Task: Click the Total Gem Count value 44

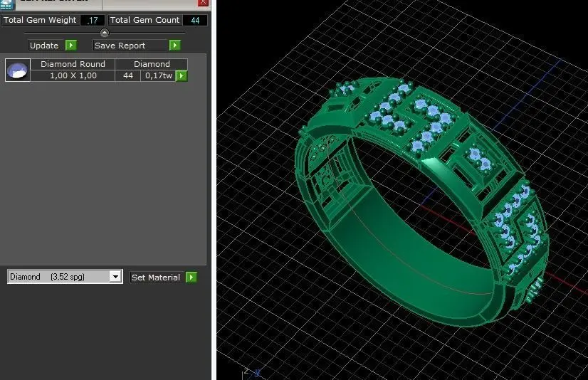Action: pyautogui.click(x=195, y=20)
